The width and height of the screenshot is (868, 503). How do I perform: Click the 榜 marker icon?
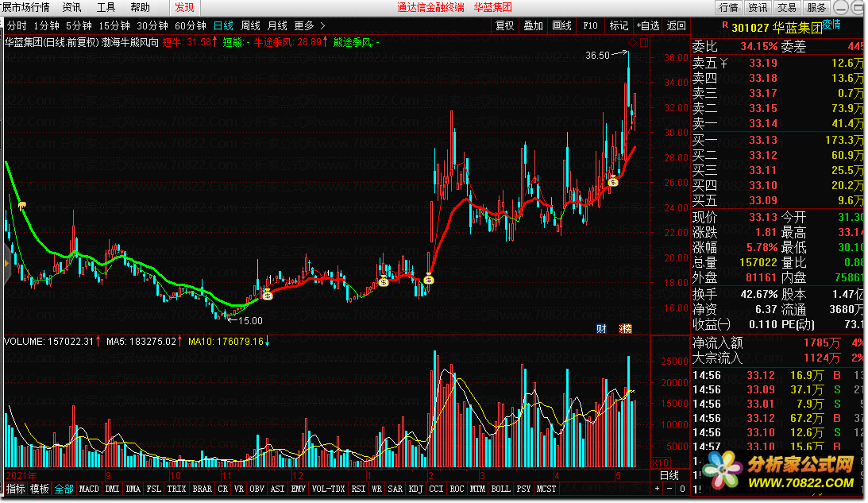pyautogui.click(x=626, y=328)
